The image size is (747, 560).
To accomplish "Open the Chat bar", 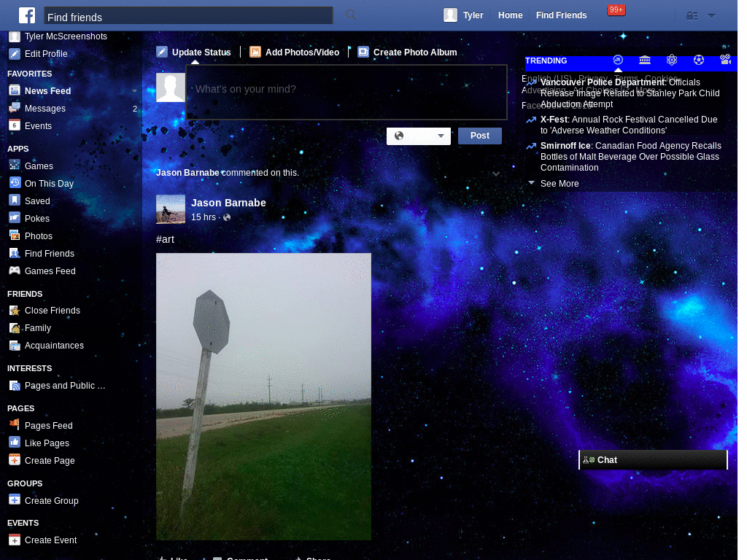I will tap(653, 459).
